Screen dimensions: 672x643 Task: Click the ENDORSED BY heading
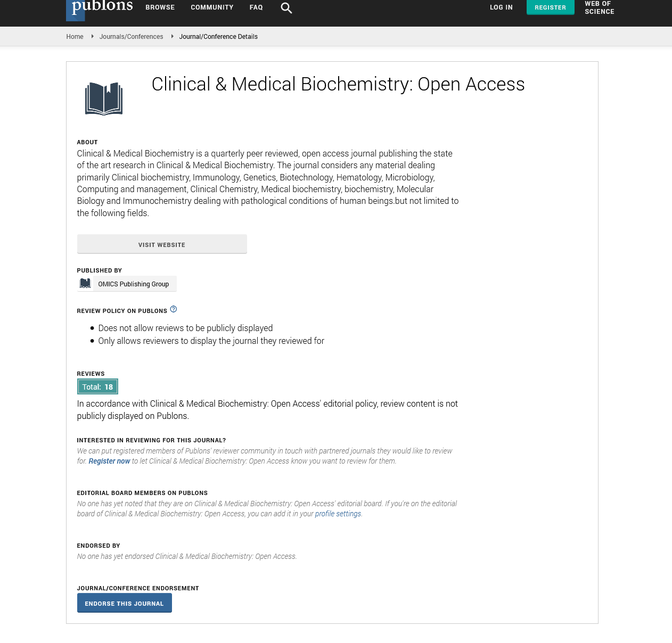99,546
